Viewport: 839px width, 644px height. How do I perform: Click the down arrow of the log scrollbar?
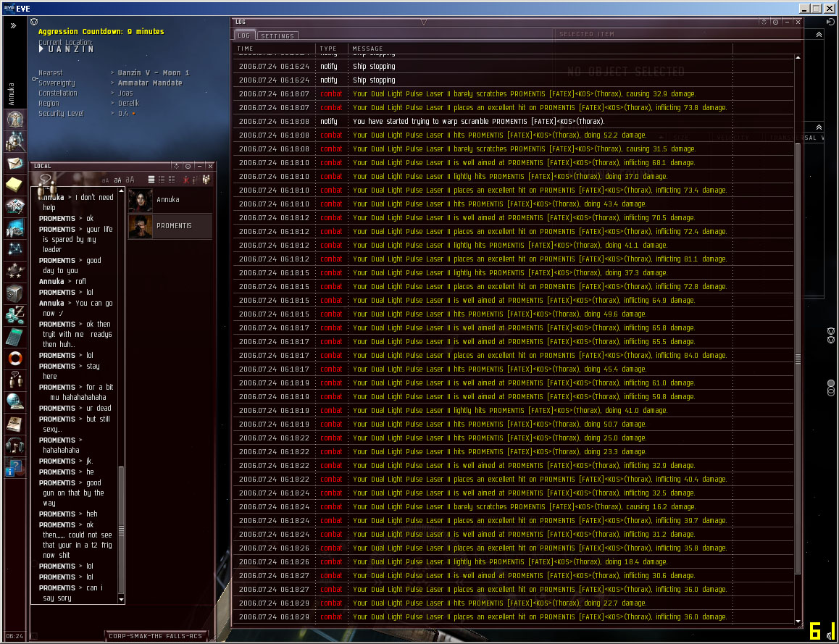798,622
